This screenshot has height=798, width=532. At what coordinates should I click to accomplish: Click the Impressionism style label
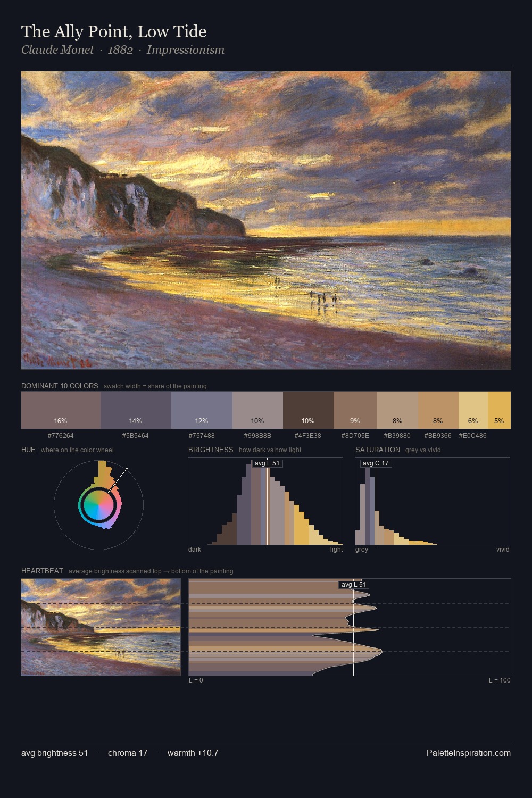point(186,50)
